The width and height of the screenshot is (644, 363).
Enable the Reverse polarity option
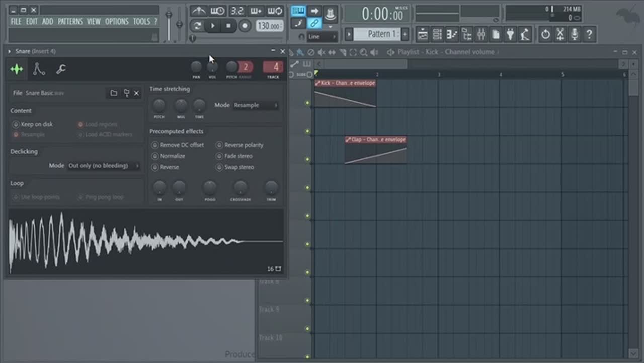219,145
